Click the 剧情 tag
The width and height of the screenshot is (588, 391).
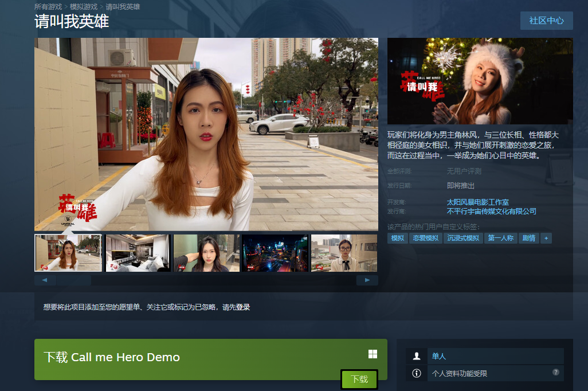click(x=529, y=238)
